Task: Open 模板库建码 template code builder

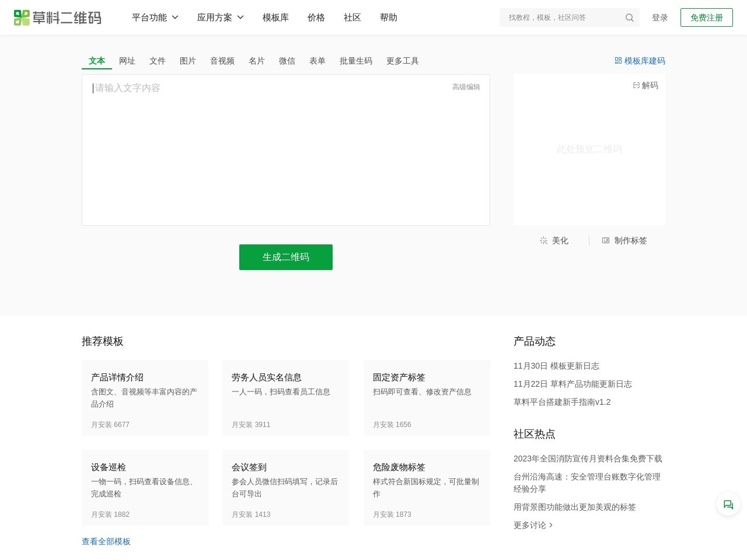Action: [x=640, y=61]
